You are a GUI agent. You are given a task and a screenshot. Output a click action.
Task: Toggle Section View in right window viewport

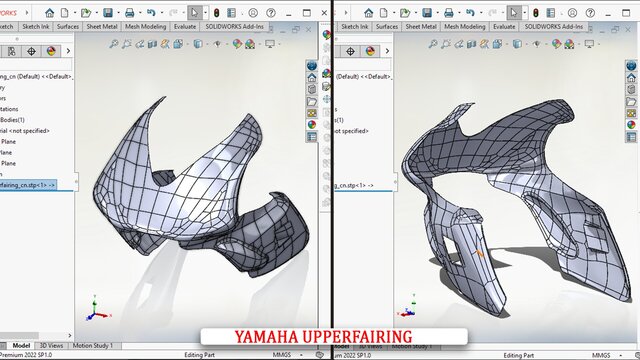point(471,44)
